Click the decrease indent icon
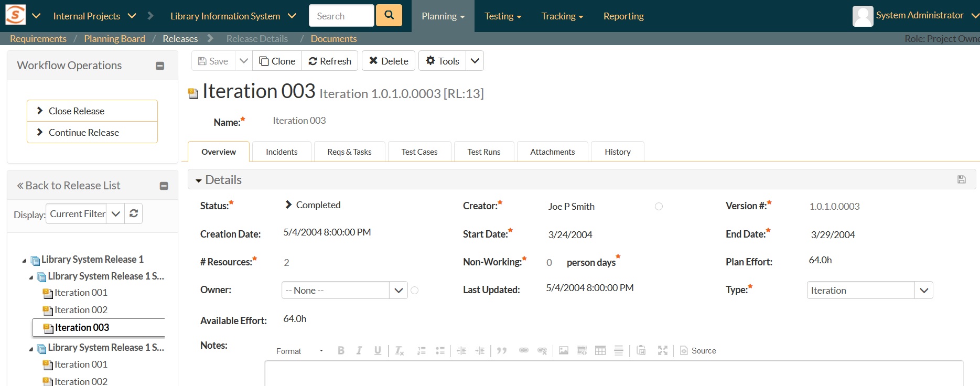This screenshot has height=386, width=980. [x=461, y=350]
